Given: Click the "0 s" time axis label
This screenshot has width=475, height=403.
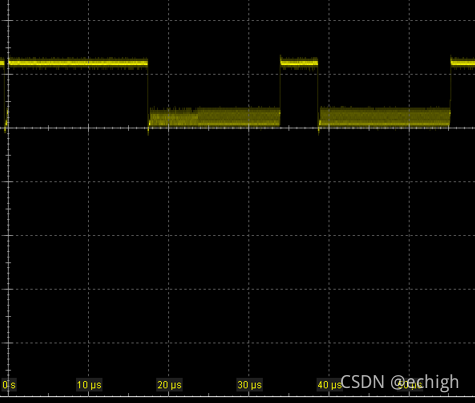Looking at the screenshot, I should pos(9,385).
